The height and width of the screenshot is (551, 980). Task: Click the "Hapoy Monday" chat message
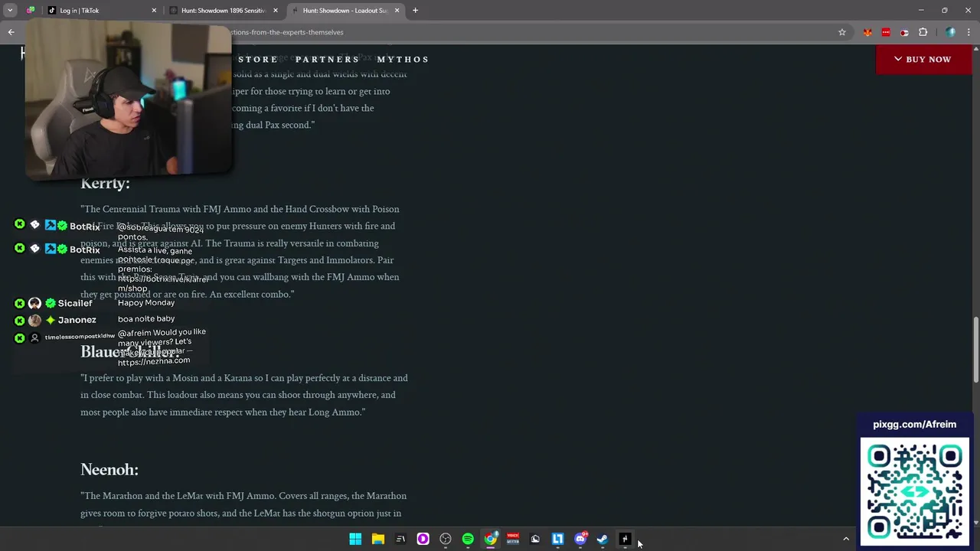pos(146,303)
